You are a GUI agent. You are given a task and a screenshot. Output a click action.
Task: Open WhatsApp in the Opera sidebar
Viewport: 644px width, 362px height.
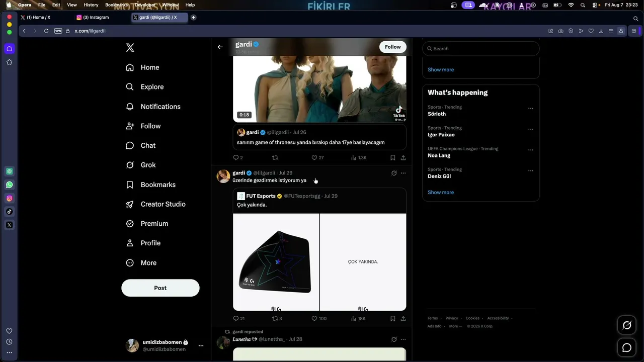click(9, 185)
